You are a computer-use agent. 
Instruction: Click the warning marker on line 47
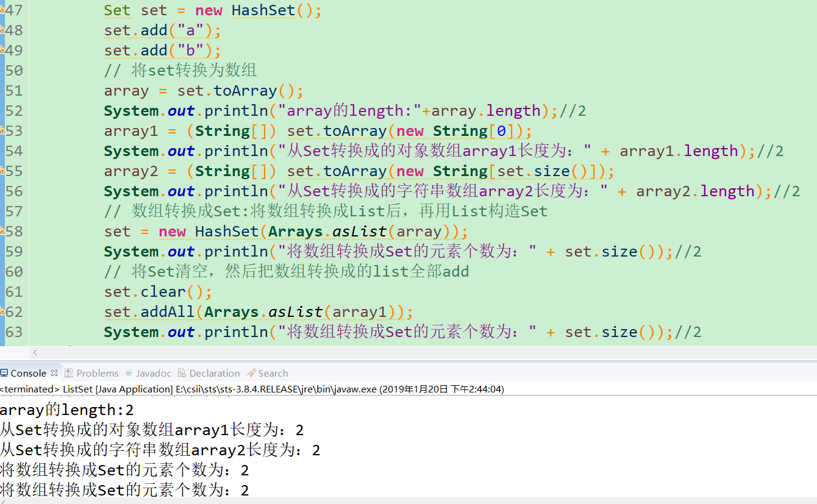pos(2,10)
